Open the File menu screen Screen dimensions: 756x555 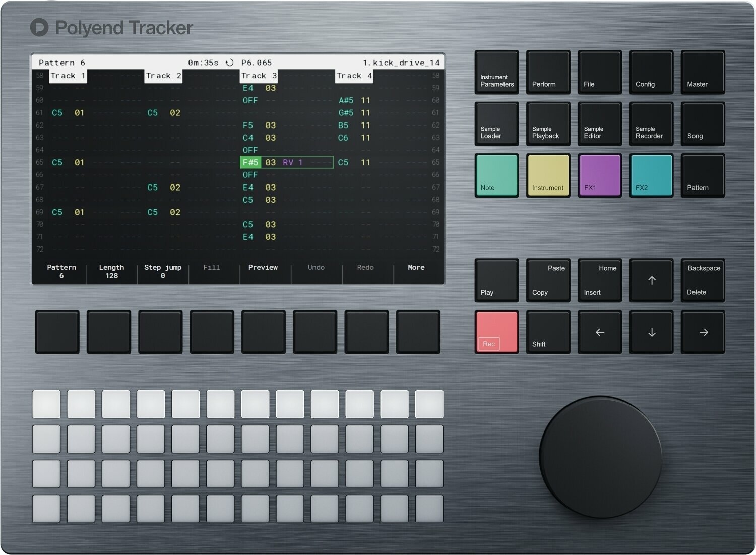(599, 72)
